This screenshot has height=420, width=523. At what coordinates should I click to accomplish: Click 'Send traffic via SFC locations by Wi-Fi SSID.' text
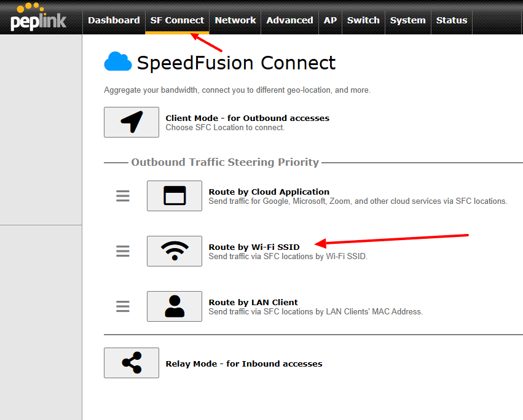(x=288, y=256)
